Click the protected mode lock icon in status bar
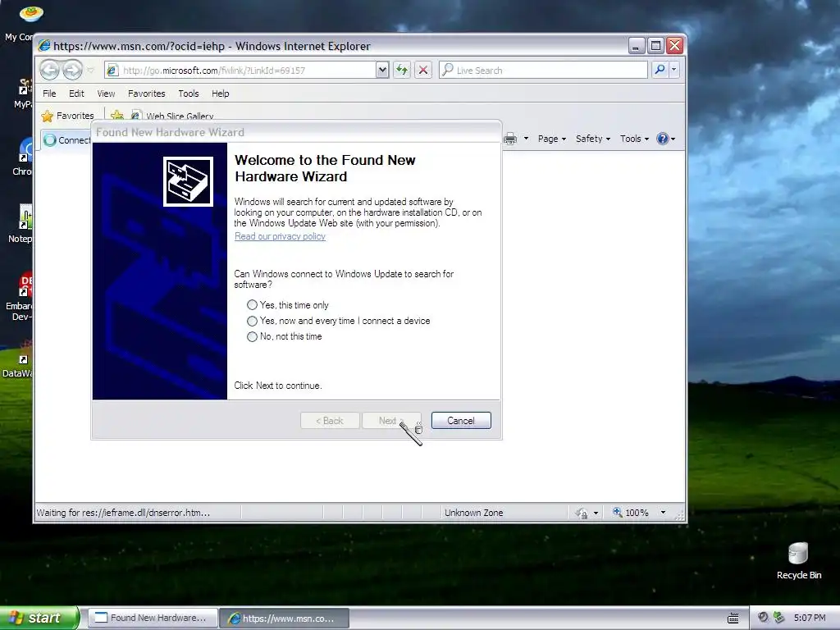 [582, 514]
